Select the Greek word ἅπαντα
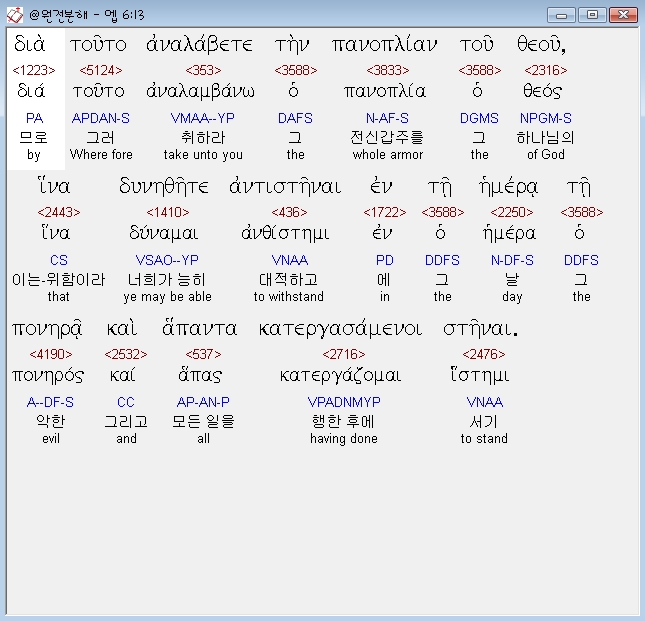This screenshot has height=621, width=645. 199,328
